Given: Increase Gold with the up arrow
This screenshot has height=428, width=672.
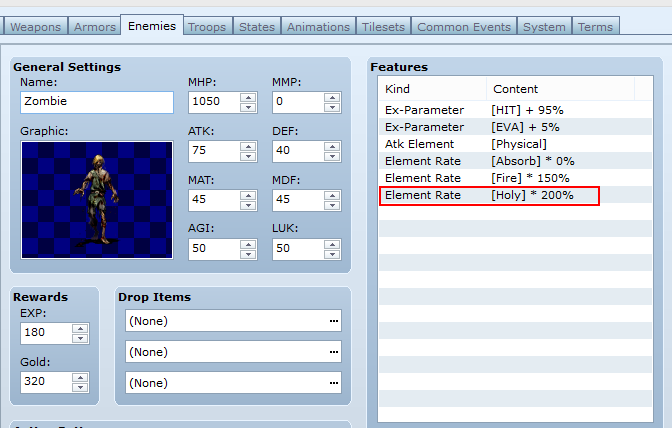Looking at the screenshot, I should 80,377.
